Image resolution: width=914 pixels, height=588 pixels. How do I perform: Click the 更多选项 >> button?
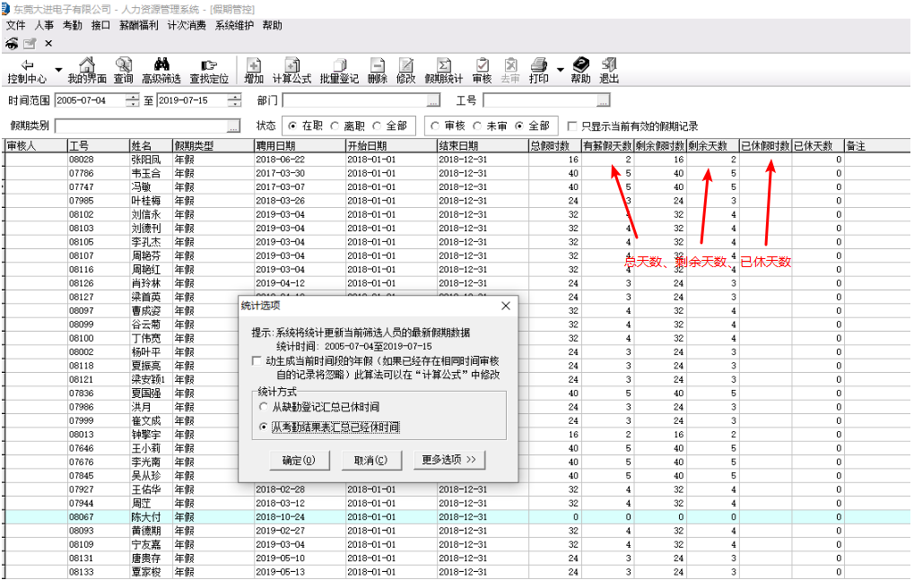pyautogui.click(x=449, y=460)
